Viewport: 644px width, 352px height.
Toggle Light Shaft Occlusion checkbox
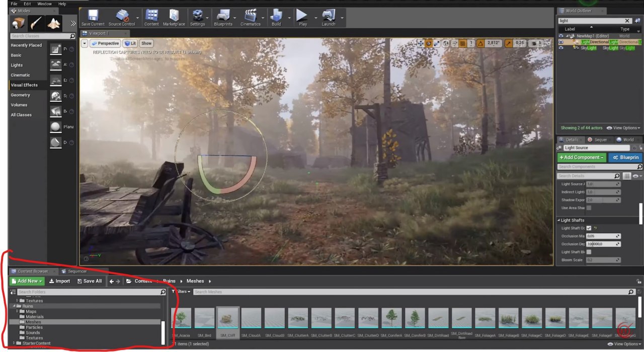[x=589, y=228]
